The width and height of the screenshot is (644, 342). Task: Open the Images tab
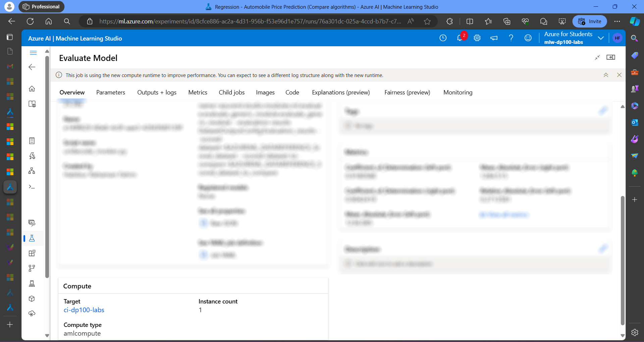pyautogui.click(x=265, y=92)
